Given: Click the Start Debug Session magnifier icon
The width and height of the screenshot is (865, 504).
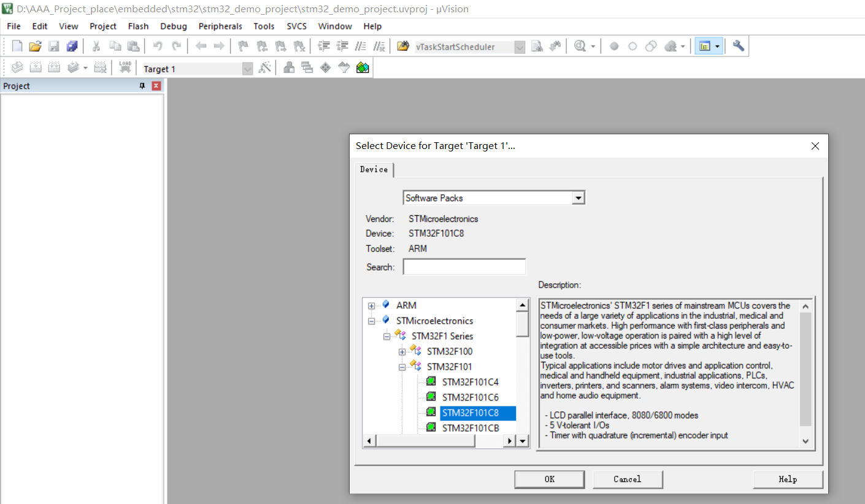Looking at the screenshot, I should pyautogui.click(x=580, y=47).
